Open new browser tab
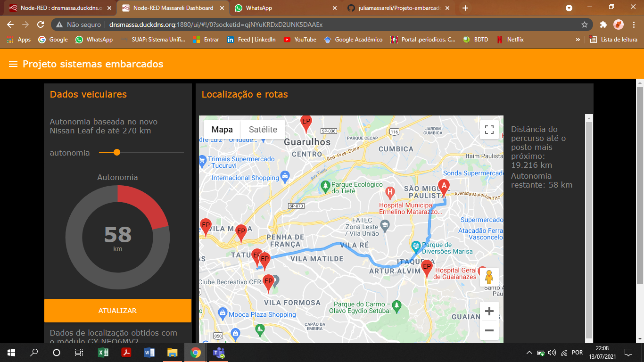The height and width of the screenshot is (362, 644). (x=465, y=8)
